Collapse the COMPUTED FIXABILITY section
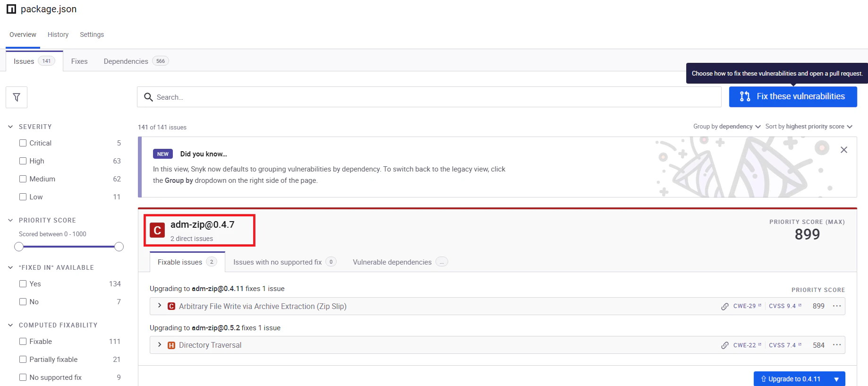Image resolution: width=868 pixels, height=386 pixels. click(10, 325)
